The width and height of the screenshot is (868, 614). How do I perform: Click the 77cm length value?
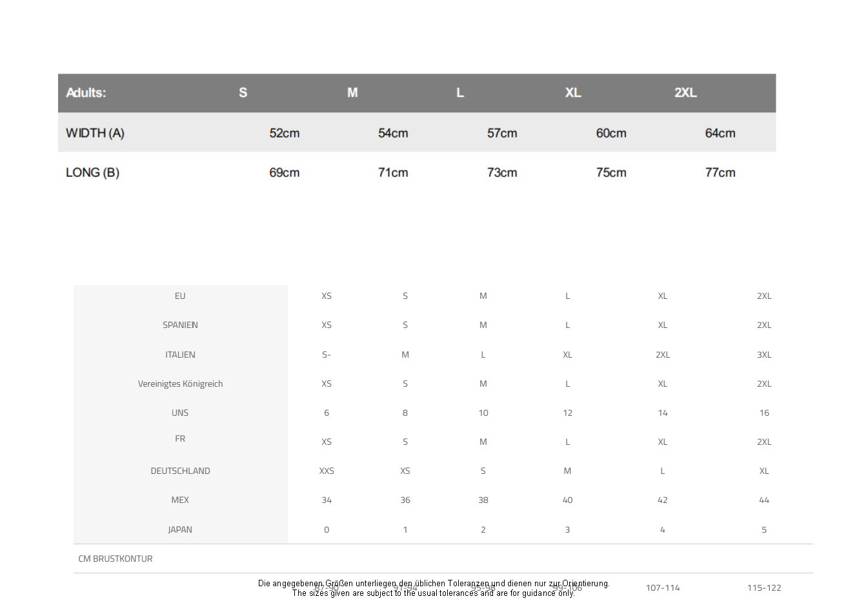coord(720,172)
